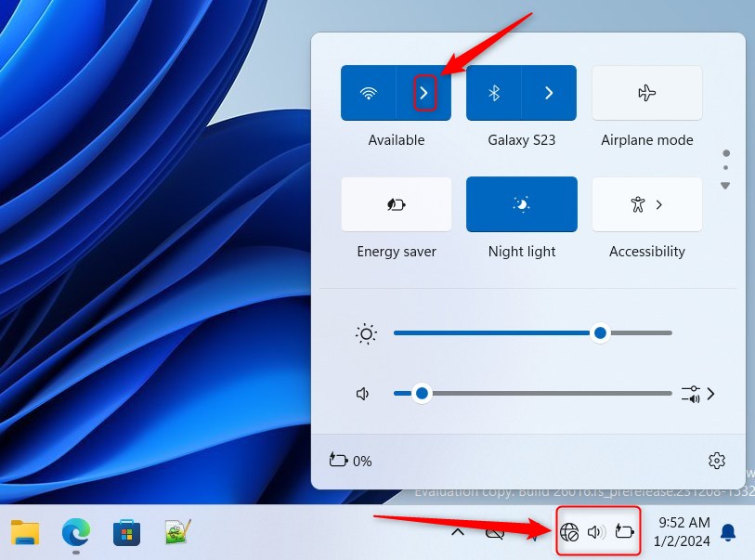The image size is (755, 560).
Task: Expand available Wi-Fi networks with the chevron
Action: (x=425, y=93)
